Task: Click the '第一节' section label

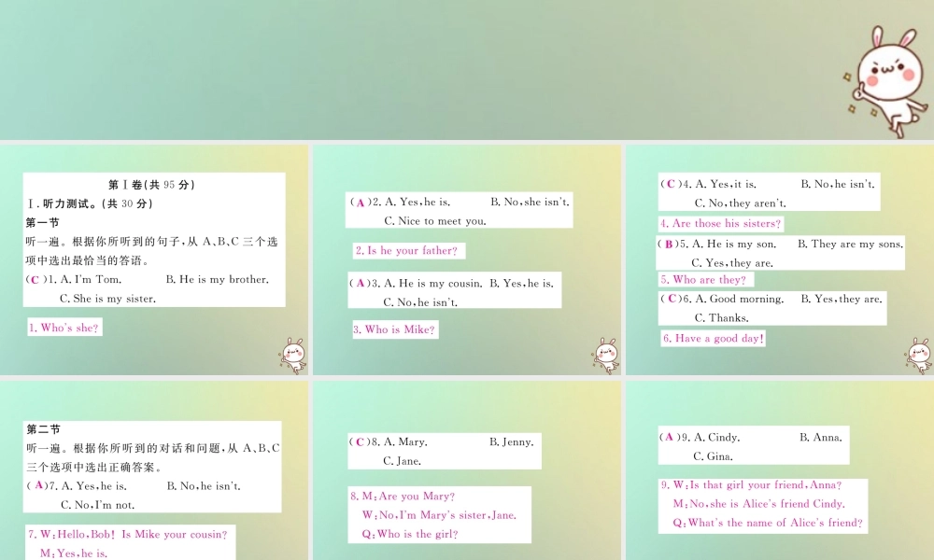Action: [x=42, y=222]
